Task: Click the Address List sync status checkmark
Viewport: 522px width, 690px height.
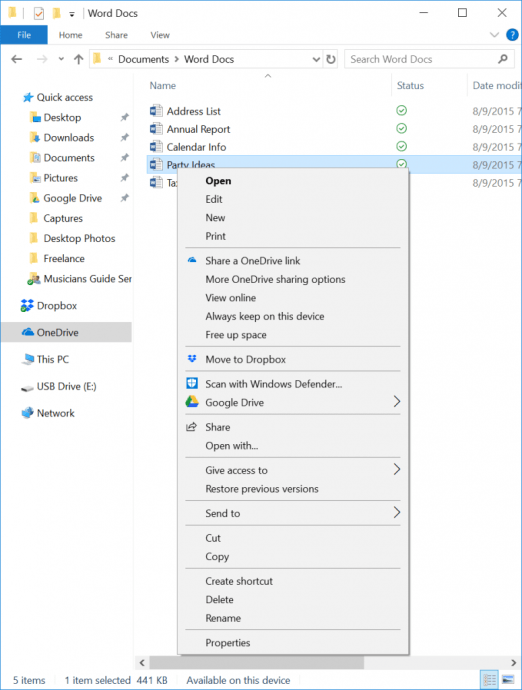Action: coord(401,110)
